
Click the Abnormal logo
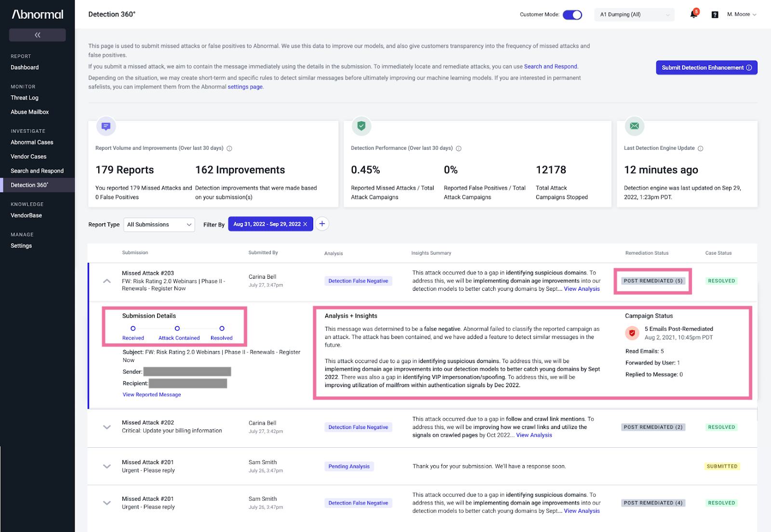click(x=38, y=14)
